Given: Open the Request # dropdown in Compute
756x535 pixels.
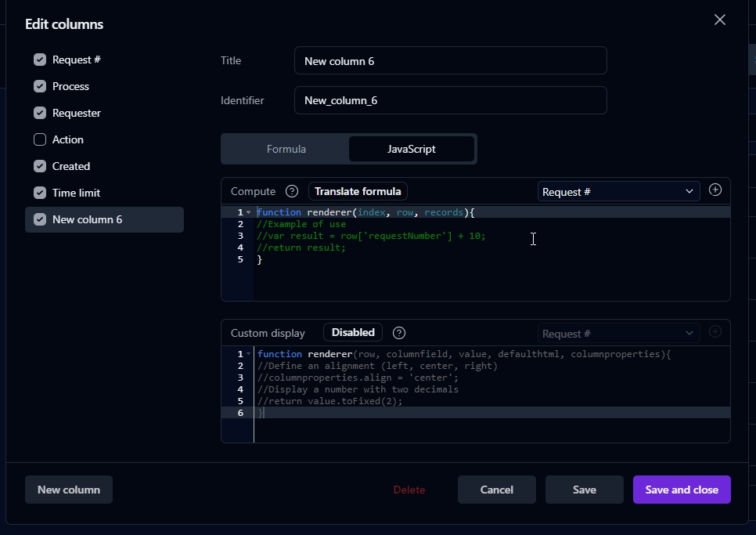Looking at the screenshot, I should click(617, 192).
